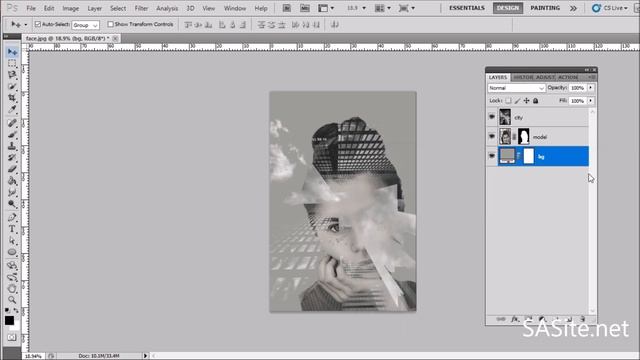Select the 3D Rotate tool
The width and height of the screenshot is (640, 360).
tap(12, 266)
